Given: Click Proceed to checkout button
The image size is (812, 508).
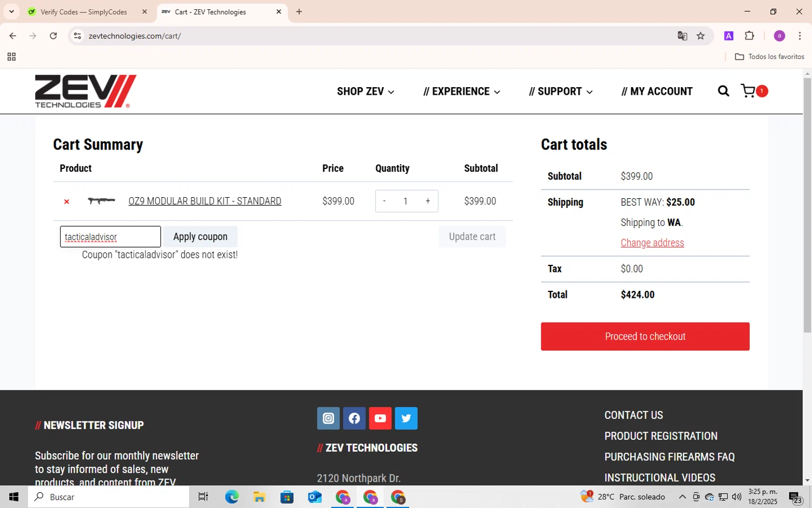Looking at the screenshot, I should pos(645,336).
